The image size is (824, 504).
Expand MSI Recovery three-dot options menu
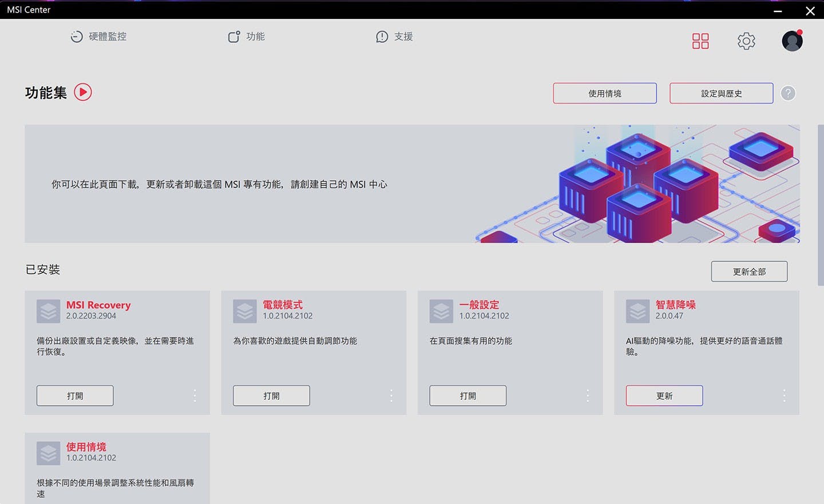point(195,395)
